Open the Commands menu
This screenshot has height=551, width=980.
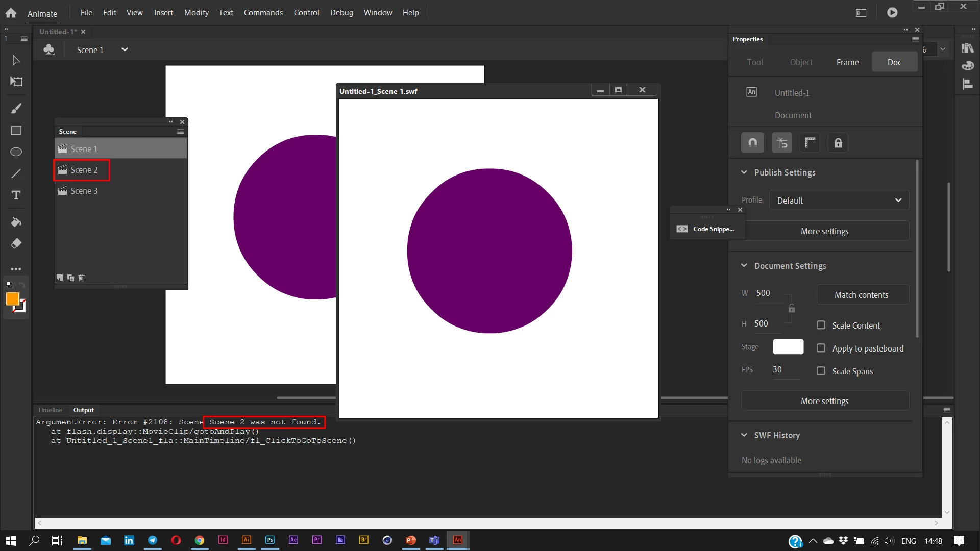(263, 13)
